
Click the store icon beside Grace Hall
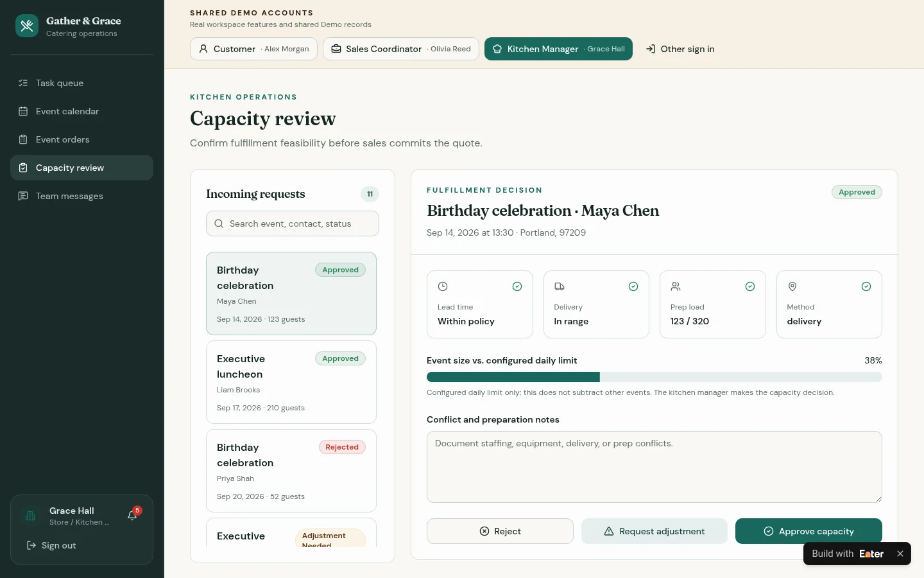(x=30, y=516)
